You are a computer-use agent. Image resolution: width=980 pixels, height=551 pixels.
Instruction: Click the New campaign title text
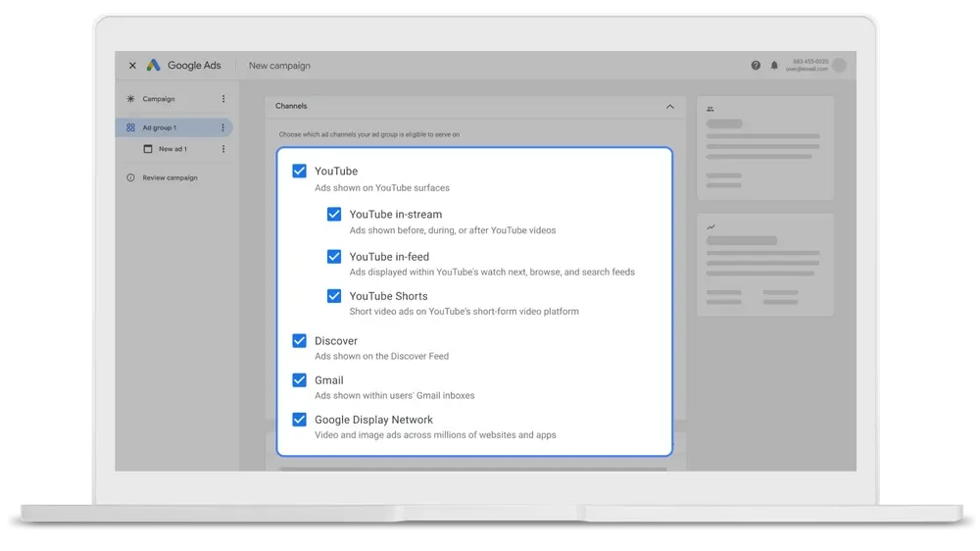[279, 66]
